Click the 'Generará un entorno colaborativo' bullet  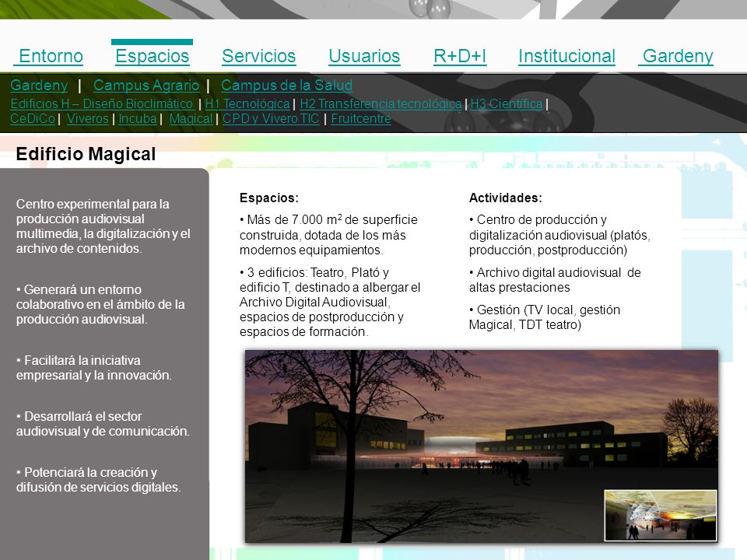click(x=100, y=304)
